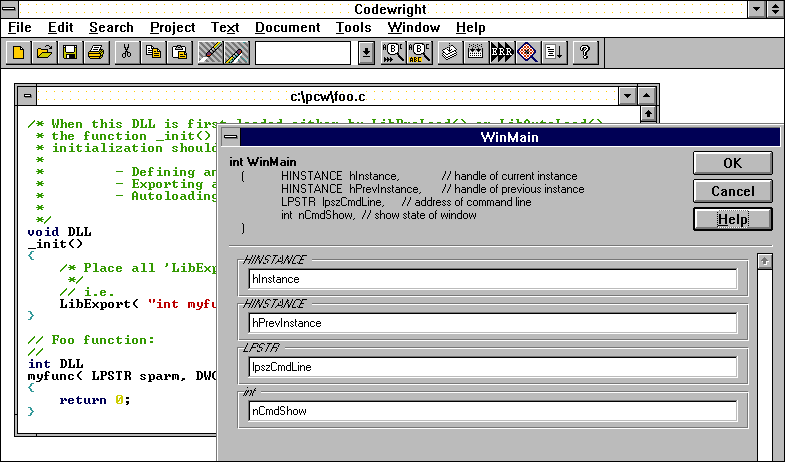Click the Paste clipboard icon
Screen dimensions: 785x462
click(x=179, y=53)
